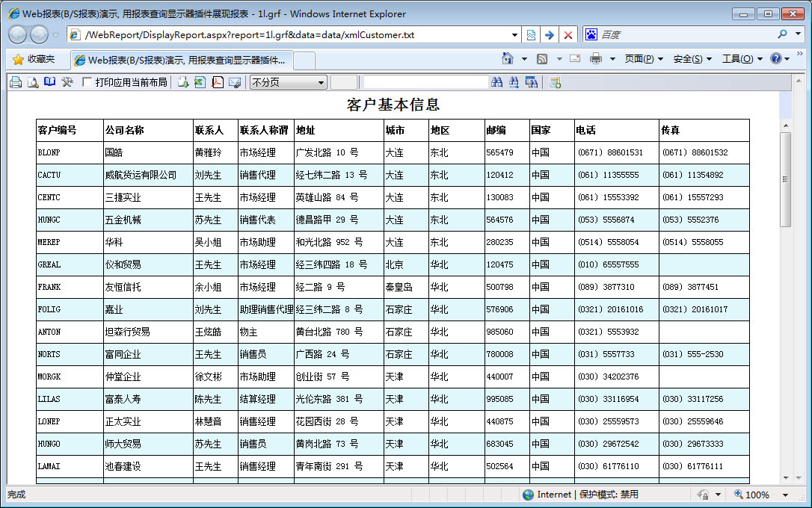The image size is (812, 508).
Task: Open print preview in the report toolbar
Action: click(33, 82)
